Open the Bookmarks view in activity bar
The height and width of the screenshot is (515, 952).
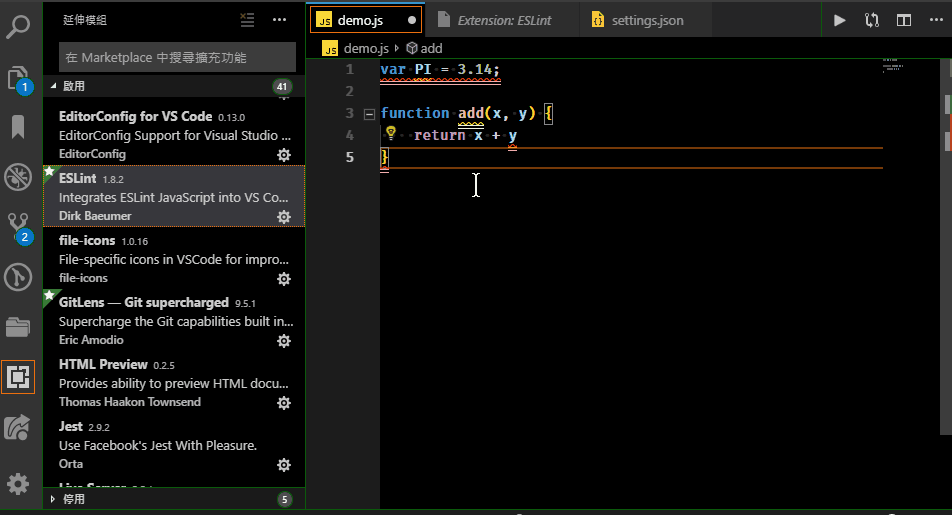coord(18,127)
